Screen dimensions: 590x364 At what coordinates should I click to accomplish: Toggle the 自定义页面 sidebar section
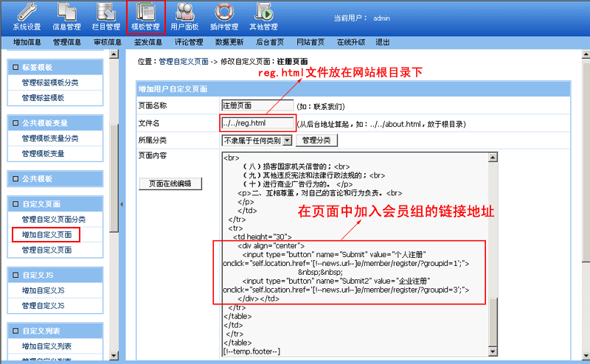point(15,203)
